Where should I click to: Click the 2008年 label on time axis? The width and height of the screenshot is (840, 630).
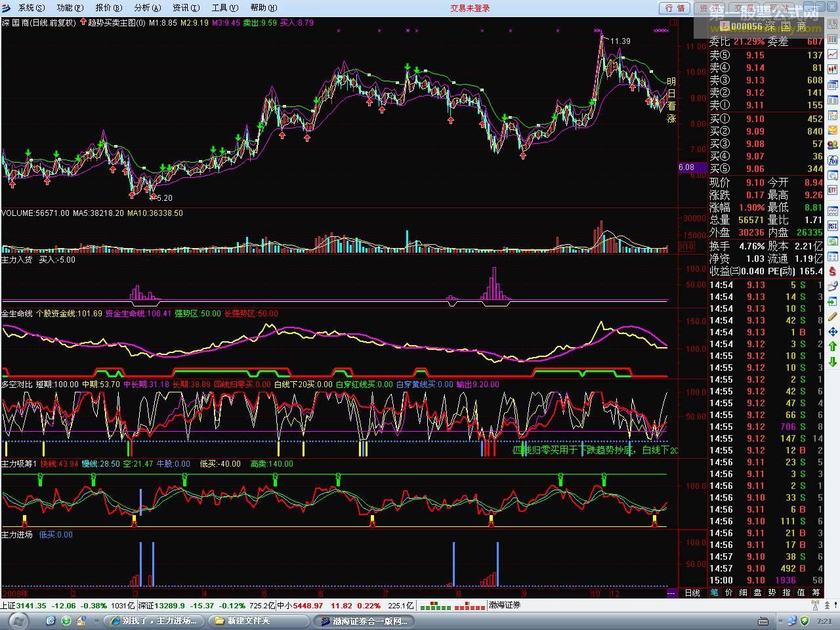click(15, 593)
